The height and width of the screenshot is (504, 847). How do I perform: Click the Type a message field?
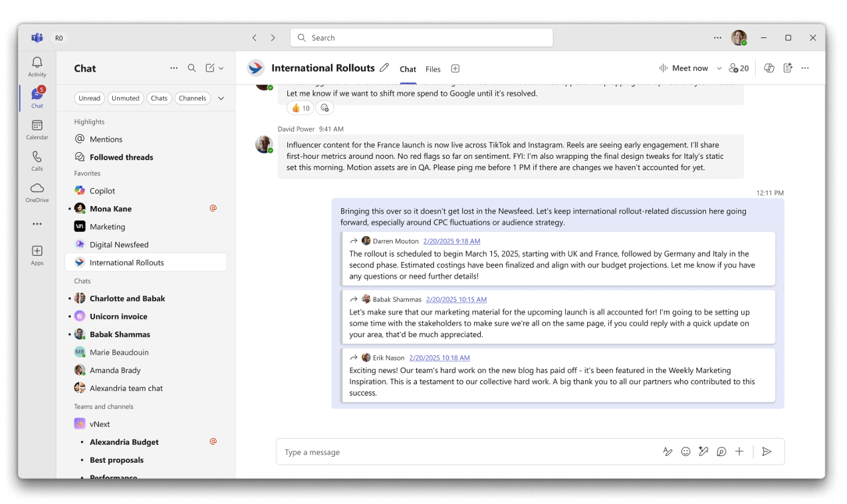[x=465, y=452]
